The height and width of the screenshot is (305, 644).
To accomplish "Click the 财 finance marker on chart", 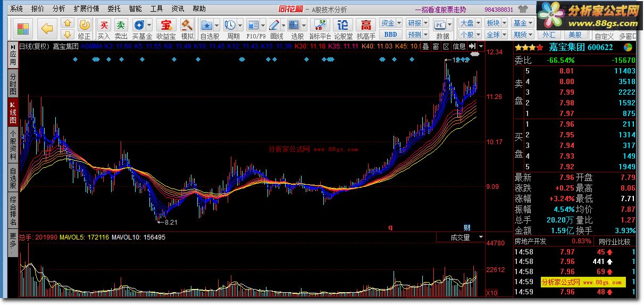I will pos(467,227).
